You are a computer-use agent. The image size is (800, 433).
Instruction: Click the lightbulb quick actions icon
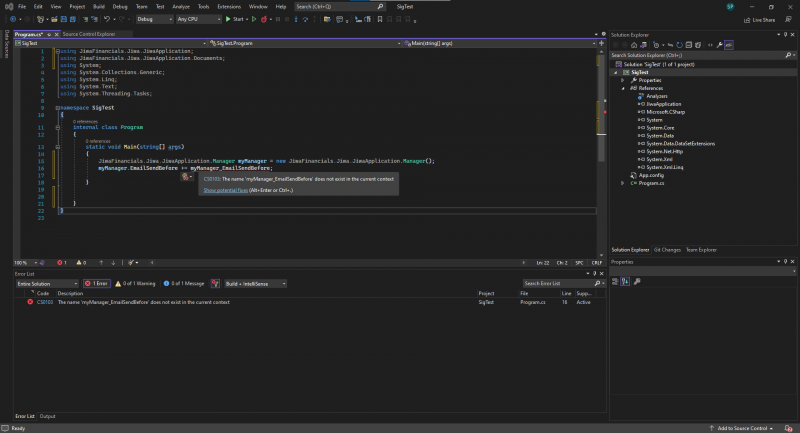(x=185, y=177)
